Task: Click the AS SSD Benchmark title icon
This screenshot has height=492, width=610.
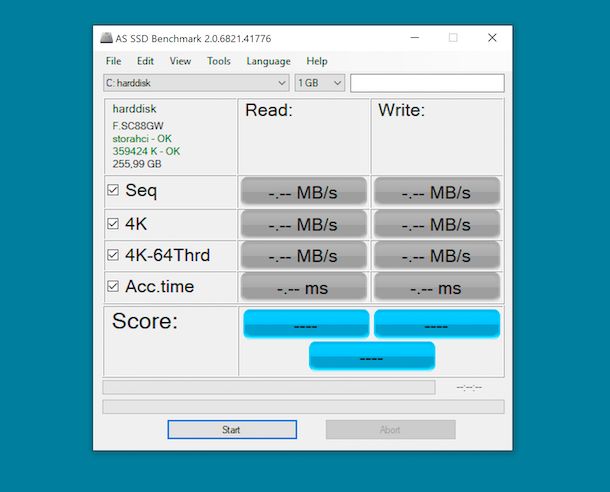Action: point(106,38)
